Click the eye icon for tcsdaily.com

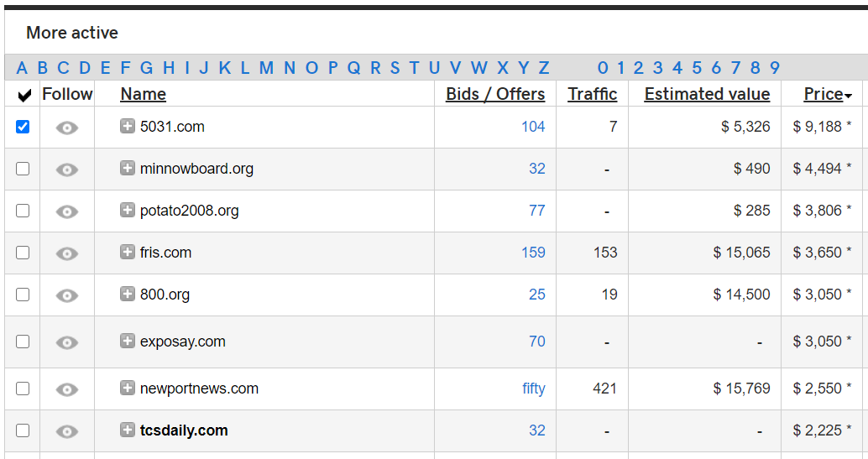coord(67,431)
